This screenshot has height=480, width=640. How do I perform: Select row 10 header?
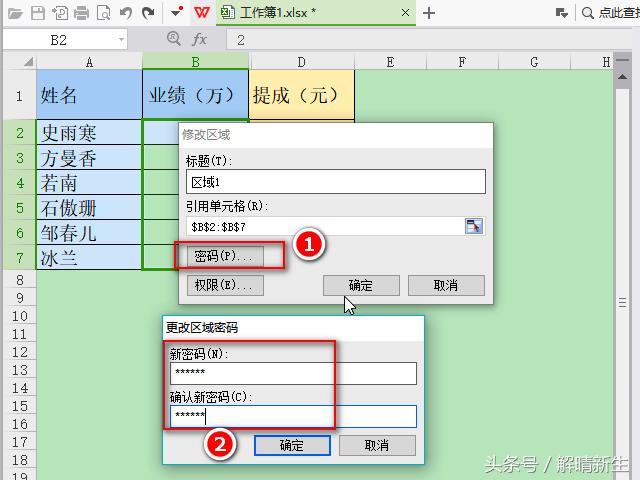[x=19, y=316]
